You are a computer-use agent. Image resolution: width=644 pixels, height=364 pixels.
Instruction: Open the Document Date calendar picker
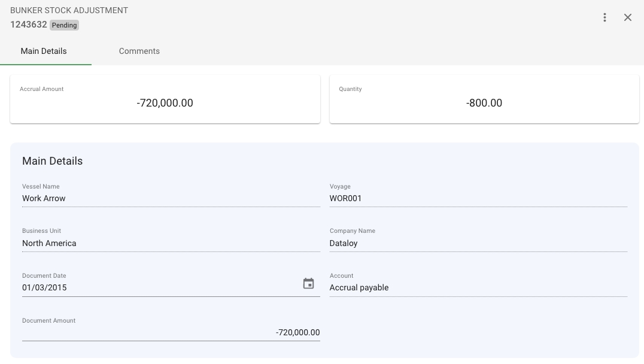point(308,284)
